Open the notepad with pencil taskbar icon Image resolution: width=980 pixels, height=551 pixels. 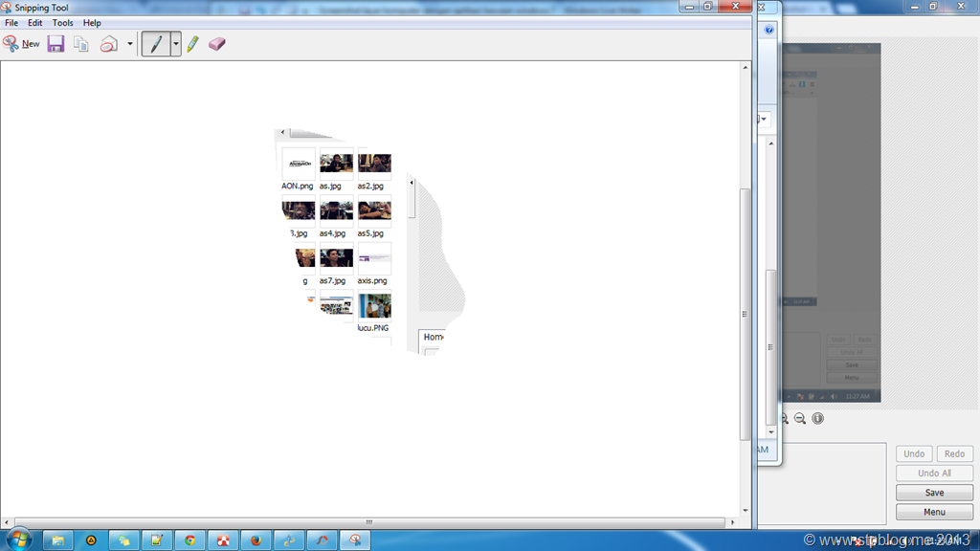point(157,540)
